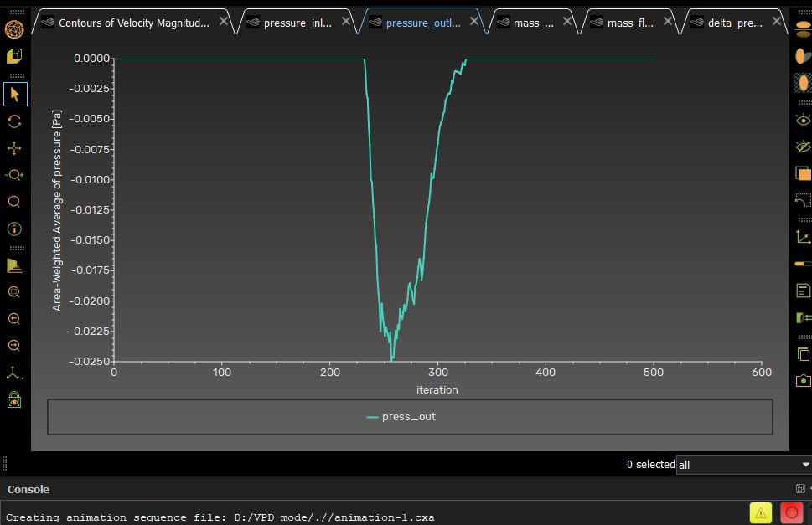Click the zoom in/out tool
Image resolution: width=812 pixels, height=525 pixels.
pos(14,175)
